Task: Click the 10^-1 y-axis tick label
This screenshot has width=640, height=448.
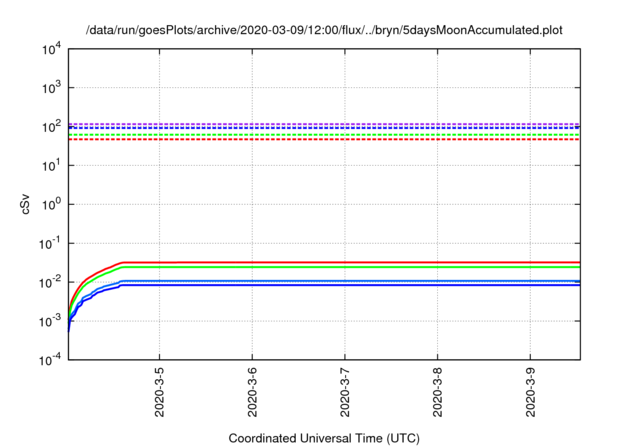Action: coord(50,243)
